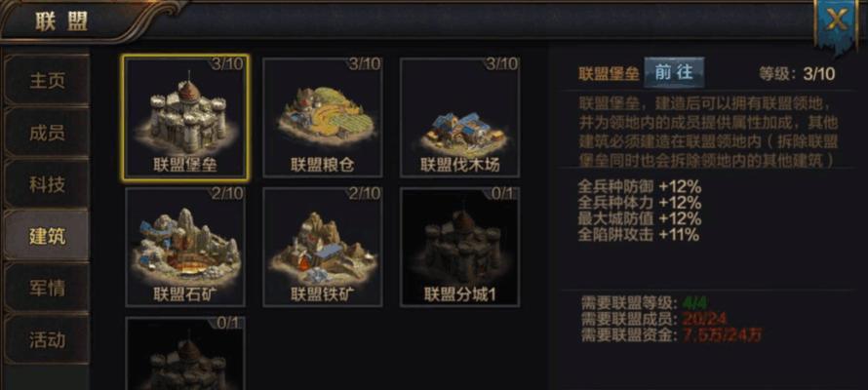Switch to the 科技 technology tab
This screenshot has height=390, width=868.
(47, 184)
